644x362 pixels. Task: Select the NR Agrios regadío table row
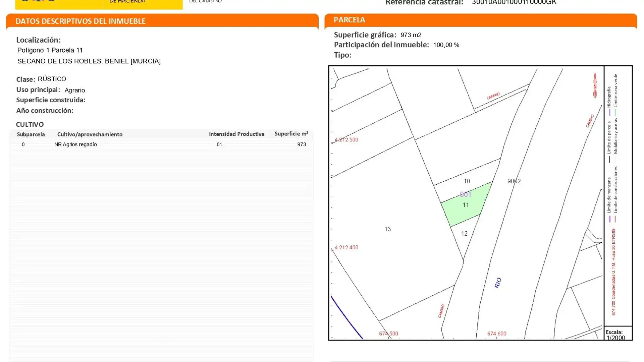pyautogui.click(x=76, y=144)
